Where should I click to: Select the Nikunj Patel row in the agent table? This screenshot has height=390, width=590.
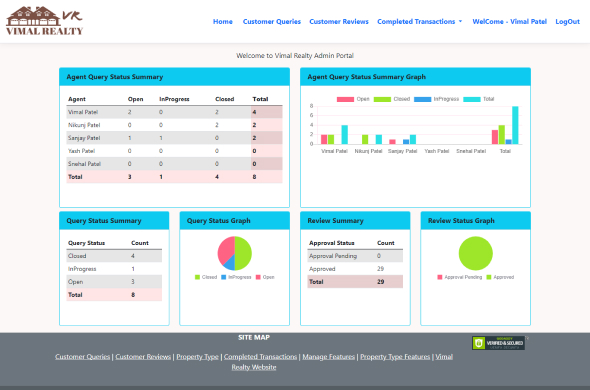pos(174,125)
